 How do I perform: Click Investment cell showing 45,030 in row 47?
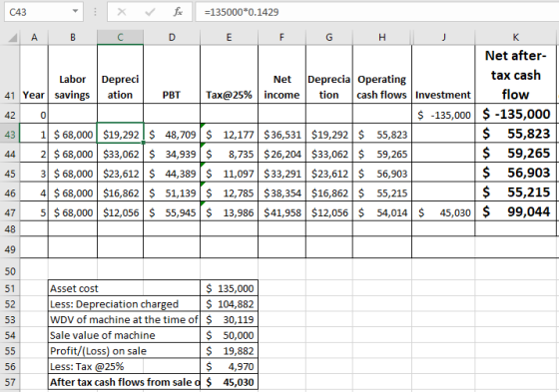[x=443, y=212]
